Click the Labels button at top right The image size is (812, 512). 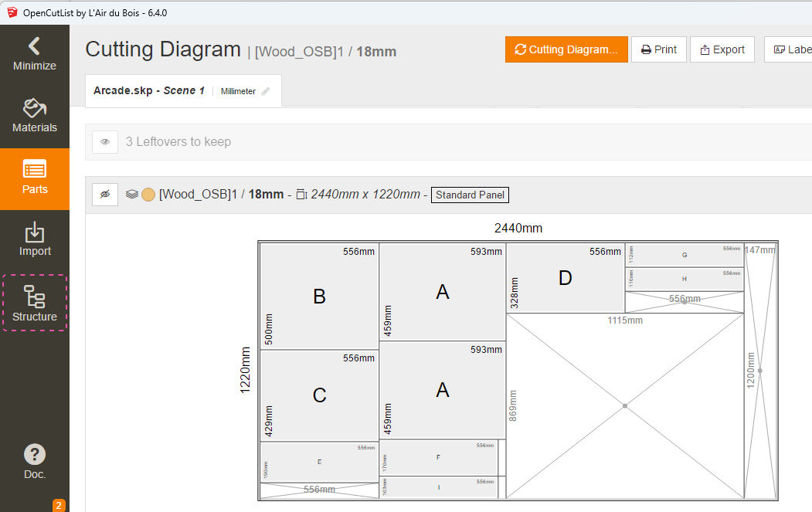point(788,49)
